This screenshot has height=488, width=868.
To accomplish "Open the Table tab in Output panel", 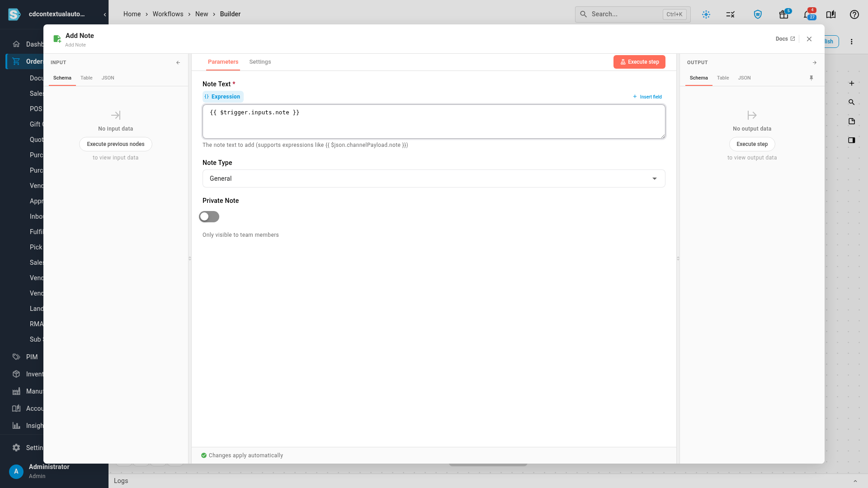I will (722, 78).
